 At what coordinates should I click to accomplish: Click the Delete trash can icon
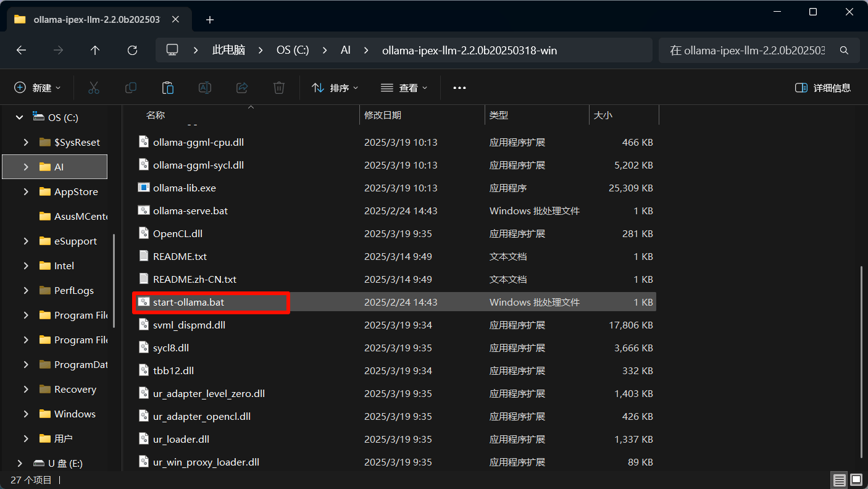coord(279,88)
